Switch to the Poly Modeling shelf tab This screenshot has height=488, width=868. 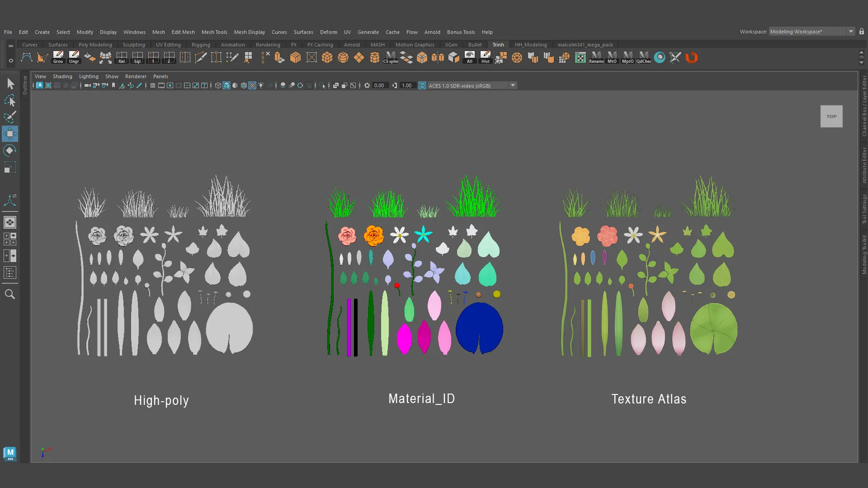pos(95,45)
